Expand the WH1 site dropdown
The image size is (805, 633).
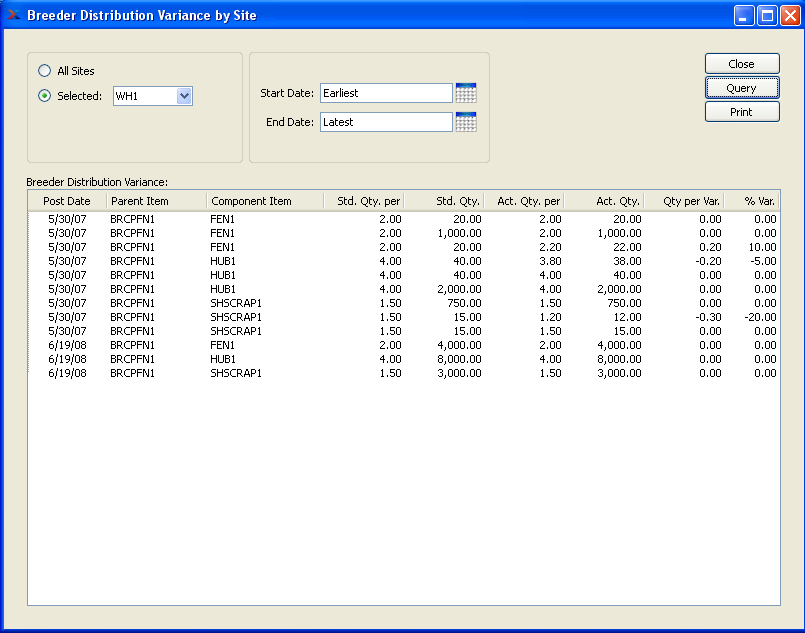183,96
